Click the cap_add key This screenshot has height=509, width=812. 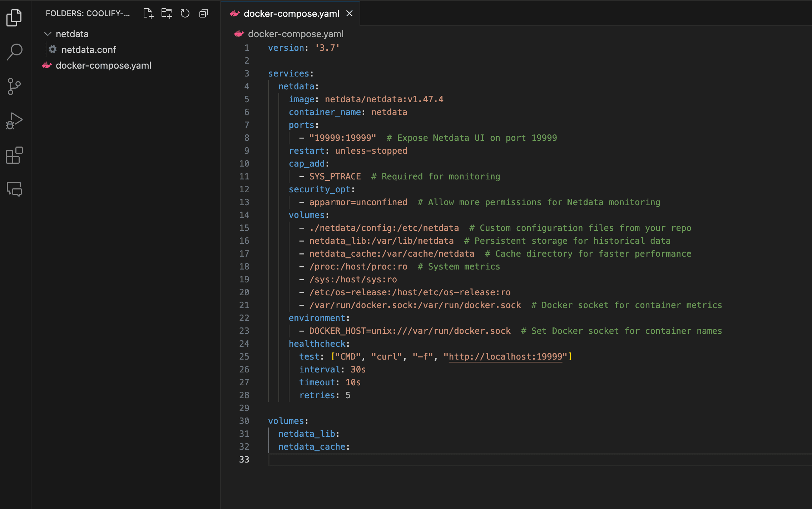coord(307,163)
